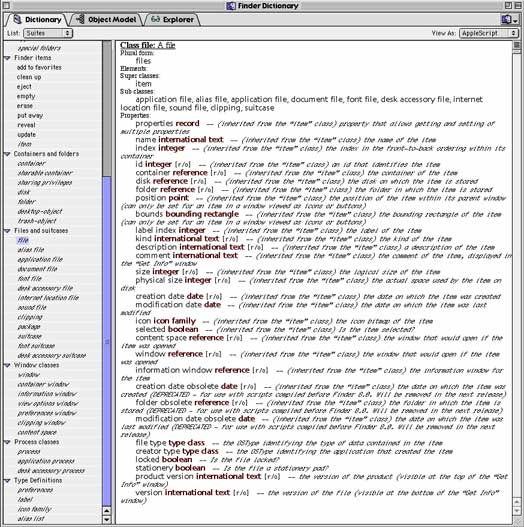Select the 'document file' class
524x527 pixels.
click(37, 269)
